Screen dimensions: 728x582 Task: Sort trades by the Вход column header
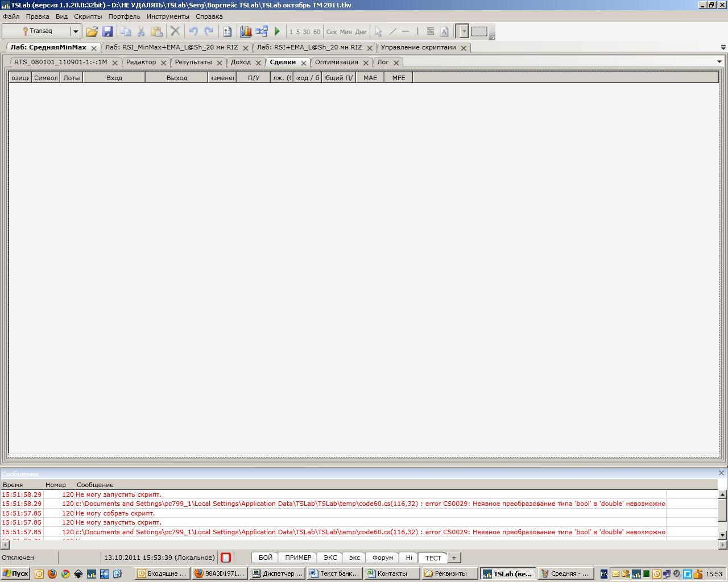114,78
